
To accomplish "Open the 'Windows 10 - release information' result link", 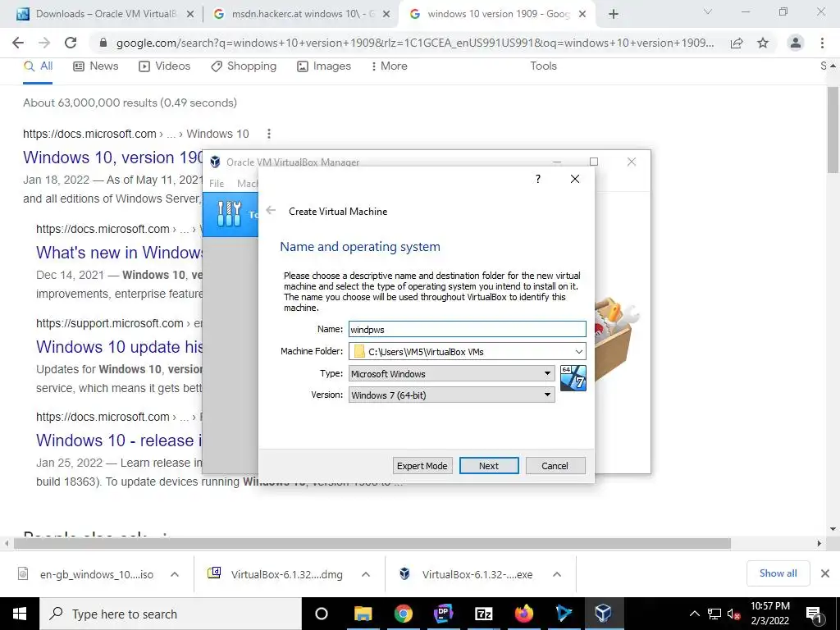I will click(120, 441).
